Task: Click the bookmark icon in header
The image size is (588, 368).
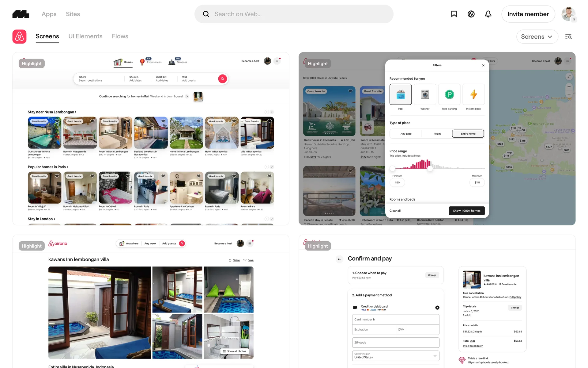Action: coord(454,14)
